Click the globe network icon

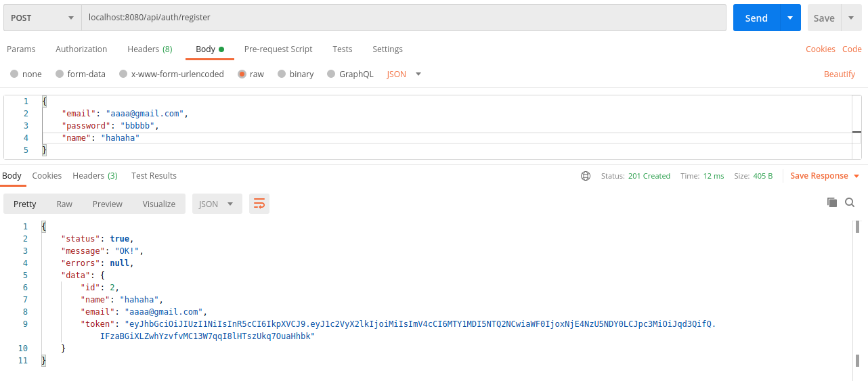coord(586,176)
